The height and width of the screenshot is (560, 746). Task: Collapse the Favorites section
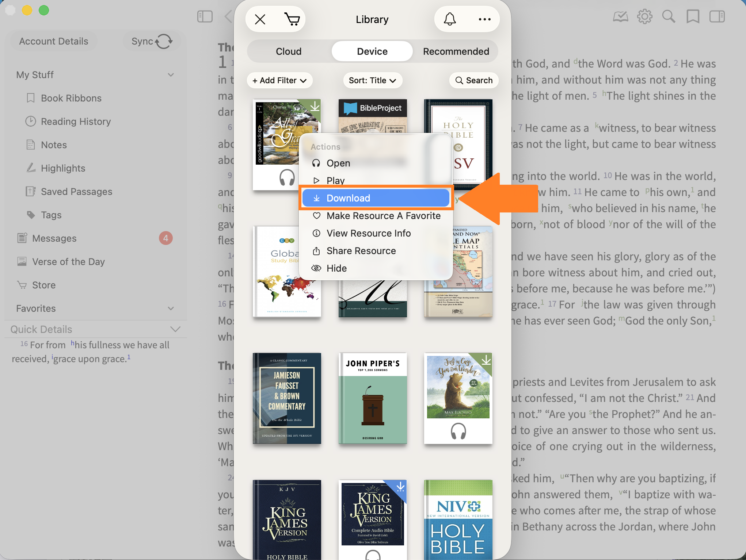(171, 308)
